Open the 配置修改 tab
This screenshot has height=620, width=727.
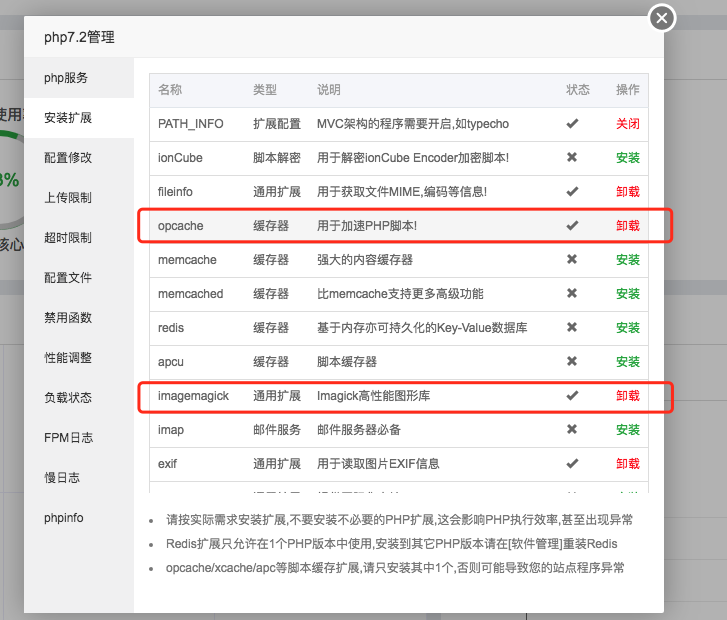click(79, 158)
